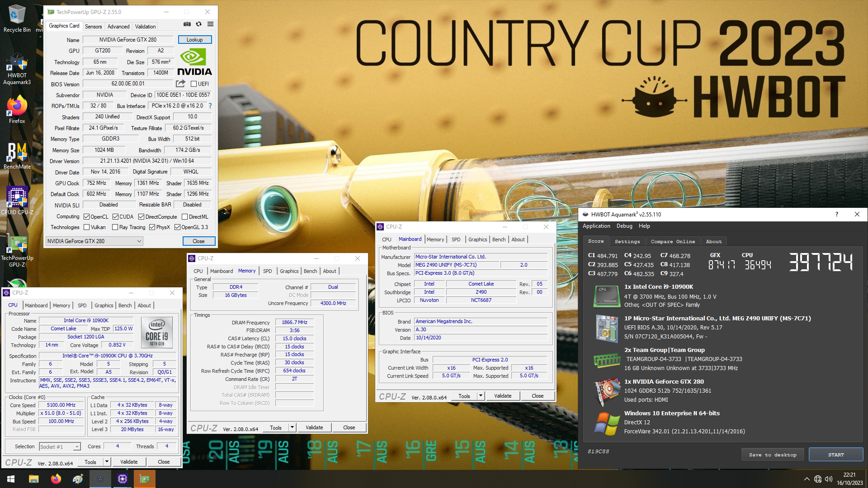Switch to the Advanced tab in GPU-Z
This screenshot has width=868, height=488.
pos(118,27)
